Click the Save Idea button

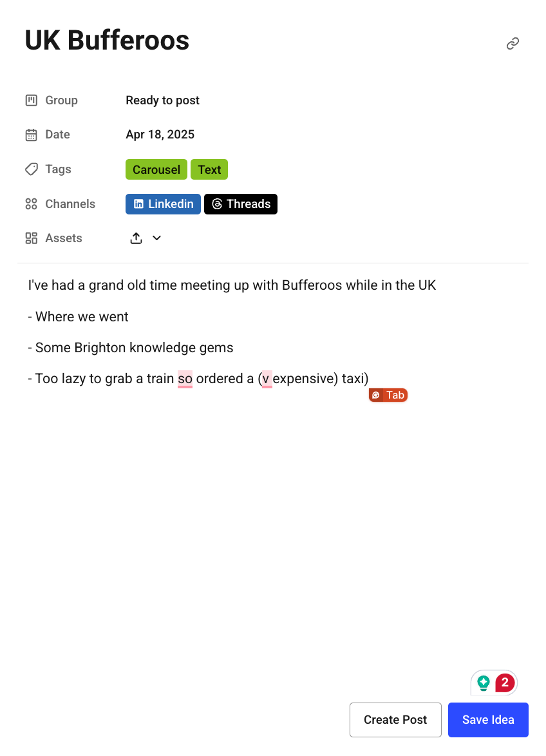coord(488,720)
